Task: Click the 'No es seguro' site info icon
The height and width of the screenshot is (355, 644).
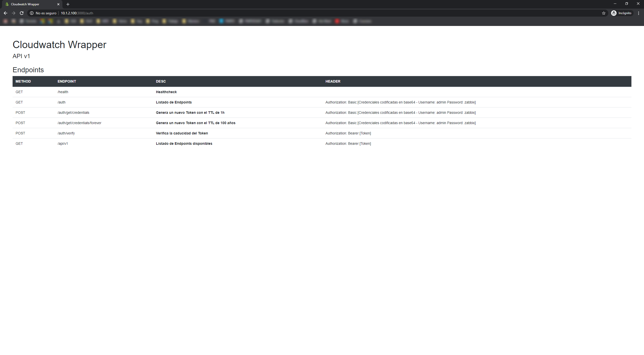Action: pos(32,13)
